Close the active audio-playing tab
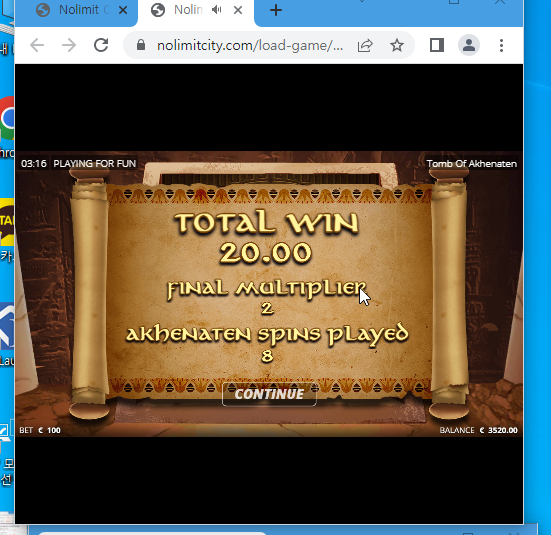The height and width of the screenshot is (535, 551). pyautogui.click(x=238, y=10)
